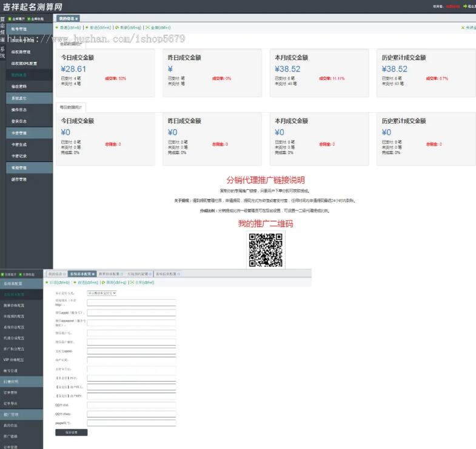The width and height of the screenshot is (476, 449).
Task: Click the 后退 back icon in the upper toolbar
Action: (x=56, y=28)
